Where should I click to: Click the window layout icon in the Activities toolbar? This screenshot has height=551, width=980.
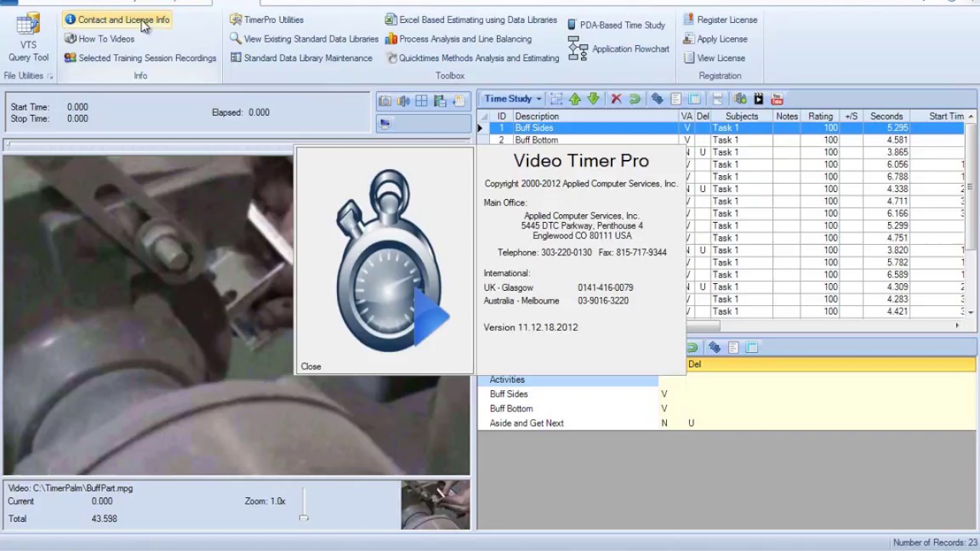click(752, 347)
